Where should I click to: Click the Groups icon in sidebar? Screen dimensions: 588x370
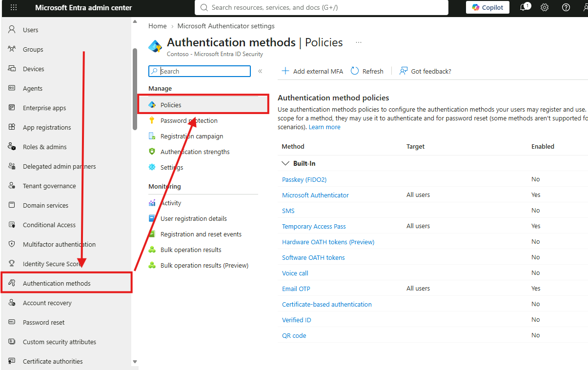(12, 49)
